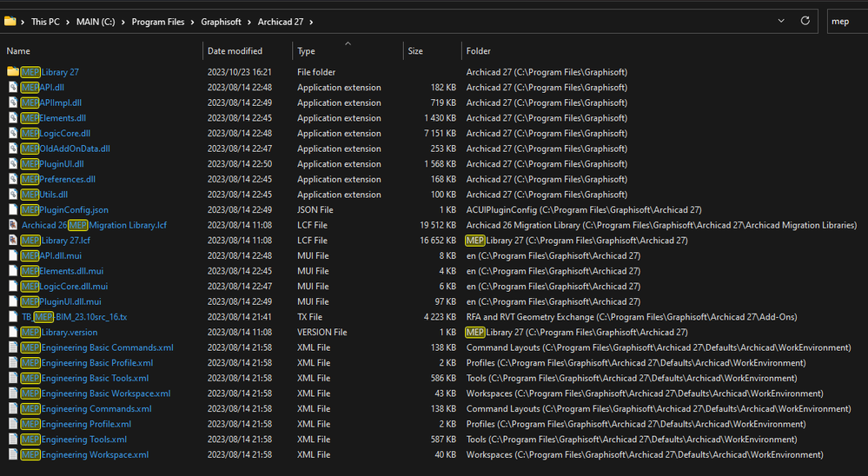Click the refresh button in address bar

click(x=805, y=21)
